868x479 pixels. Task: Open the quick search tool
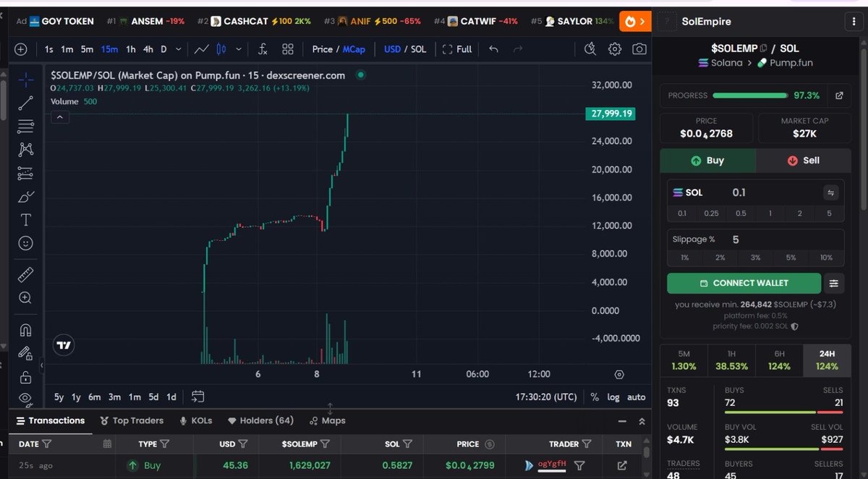[x=590, y=49]
